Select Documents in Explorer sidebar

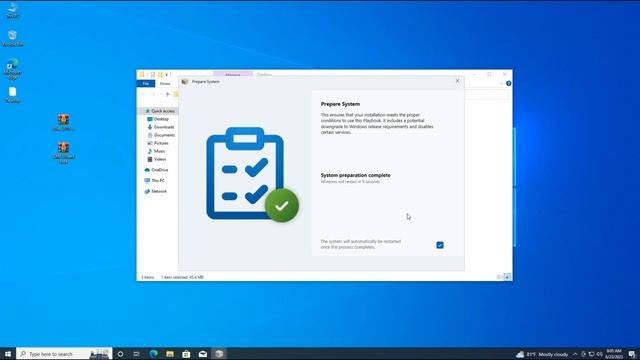tap(161, 135)
